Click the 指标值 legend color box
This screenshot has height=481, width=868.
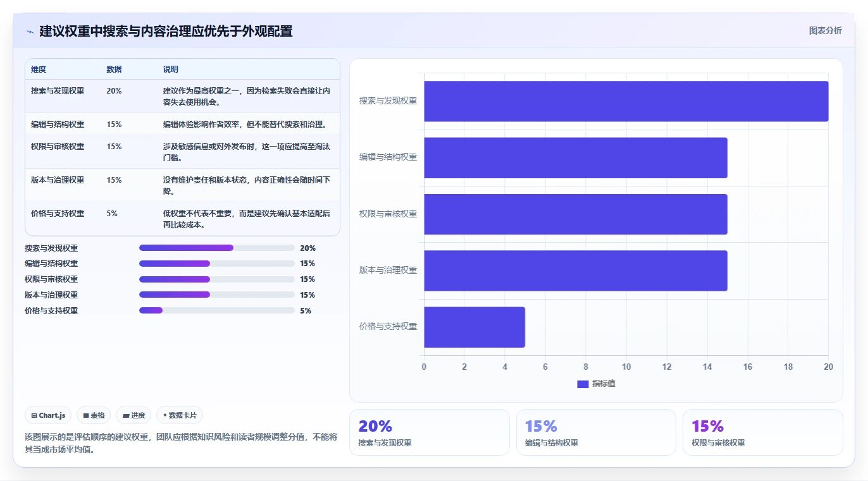pyautogui.click(x=583, y=384)
